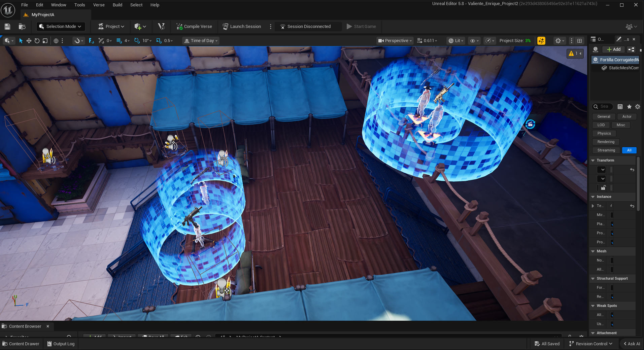Toggle the For... checkbox under Structural Support
Screen dimensions: 644x350
612,288
